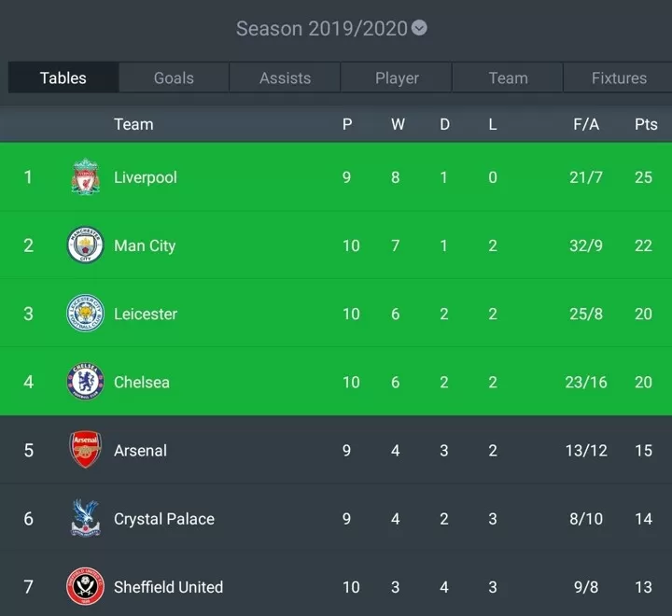Click the Chelsea club crest

pyautogui.click(x=85, y=381)
